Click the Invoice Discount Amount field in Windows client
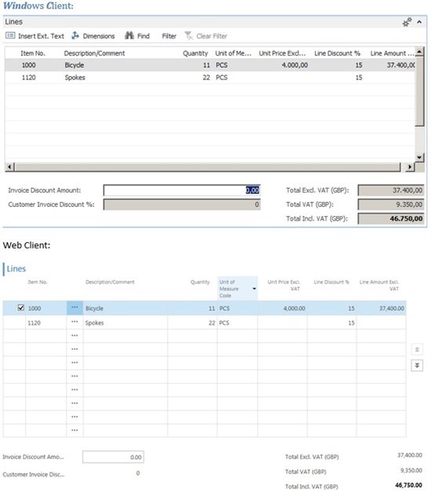 click(x=181, y=190)
